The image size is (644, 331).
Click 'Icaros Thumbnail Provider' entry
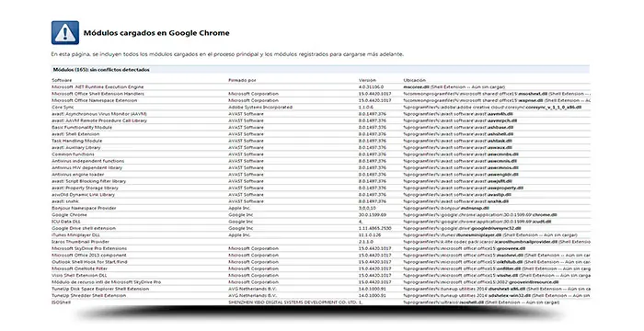pyautogui.click(x=81, y=242)
